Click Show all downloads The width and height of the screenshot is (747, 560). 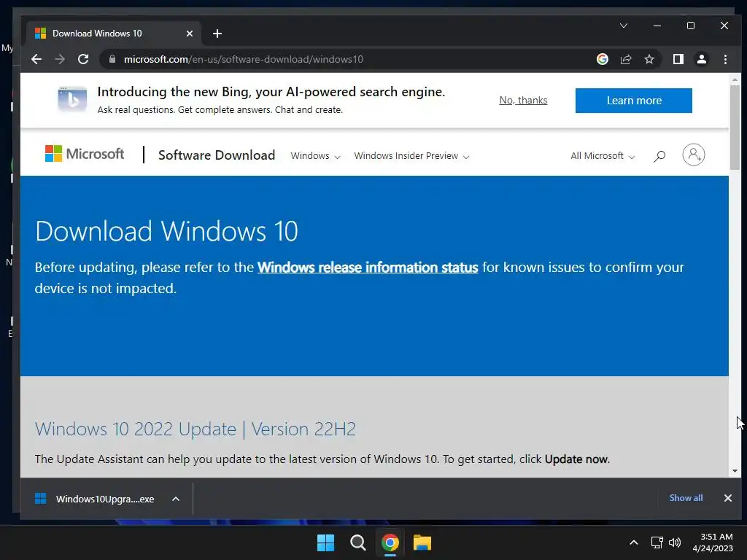click(686, 497)
